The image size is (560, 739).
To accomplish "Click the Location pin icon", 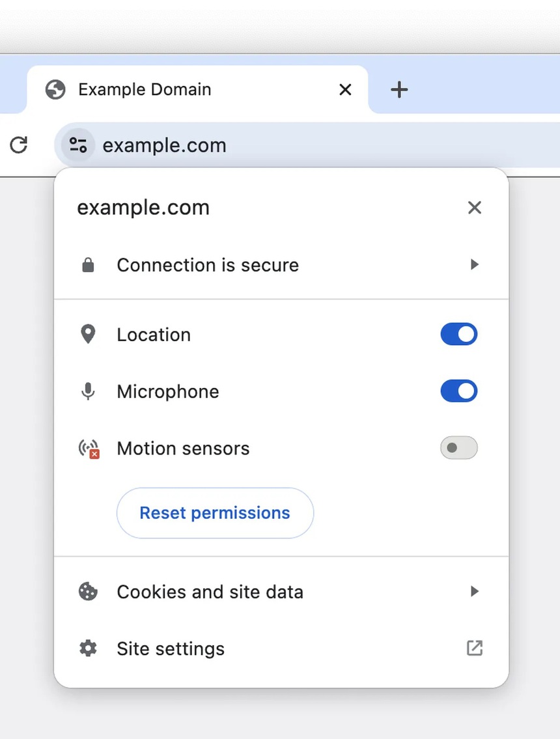I will click(x=88, y=335).
